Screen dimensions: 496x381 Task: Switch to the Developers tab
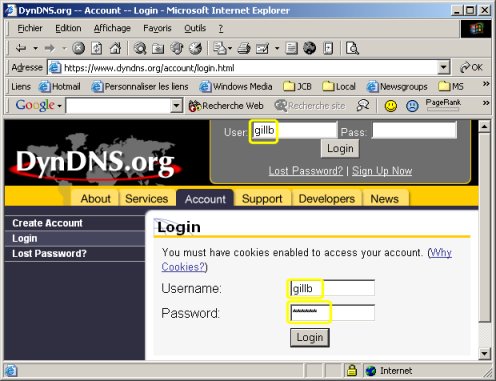tap(327, 198)
